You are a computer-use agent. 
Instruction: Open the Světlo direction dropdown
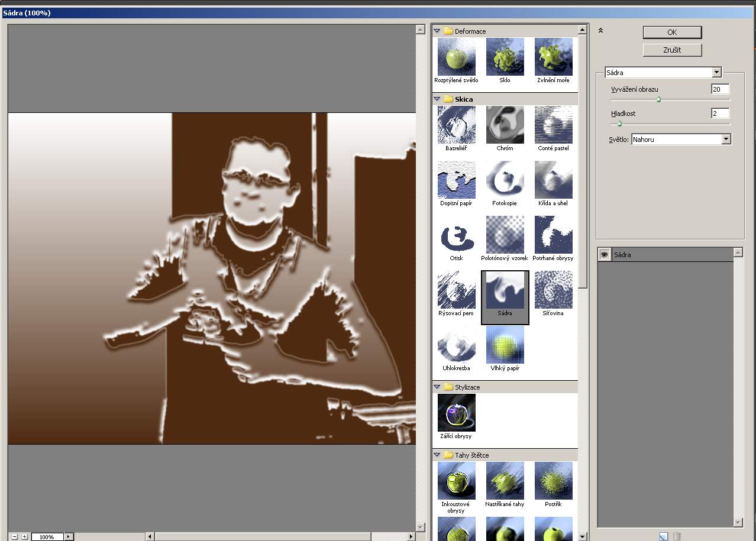click(x=726, y=140)
